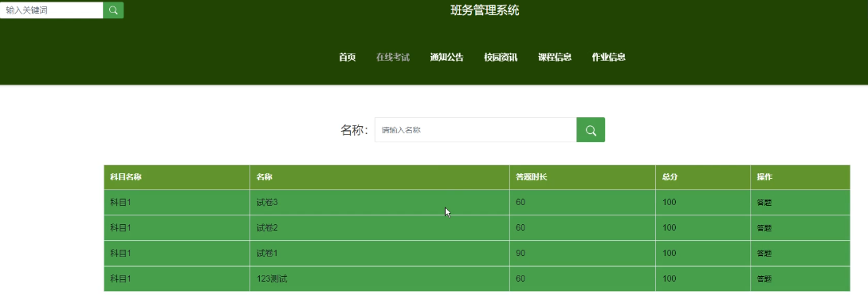
Task: Open the 作业信息 navigation item
Action: click(x=608, y=57)
